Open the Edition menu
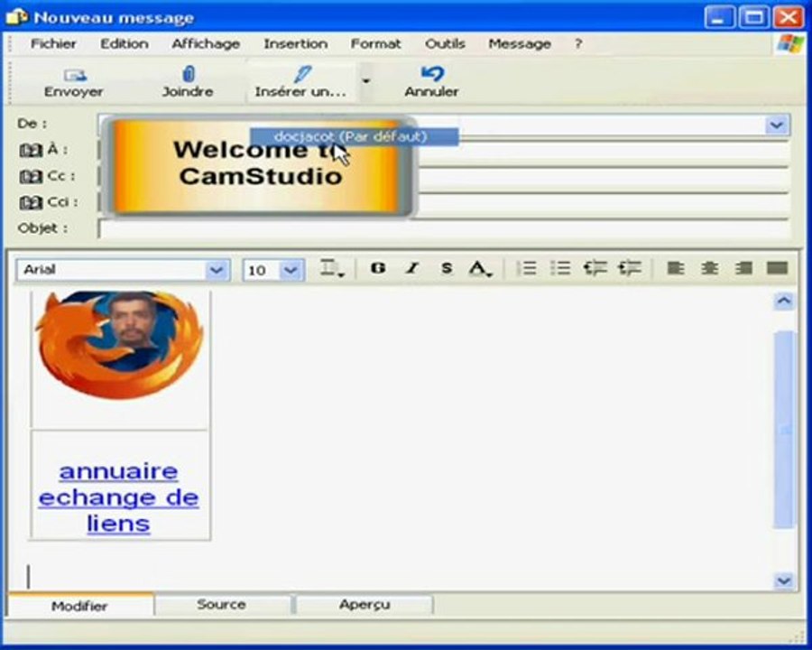 click(x=125, y=44)
